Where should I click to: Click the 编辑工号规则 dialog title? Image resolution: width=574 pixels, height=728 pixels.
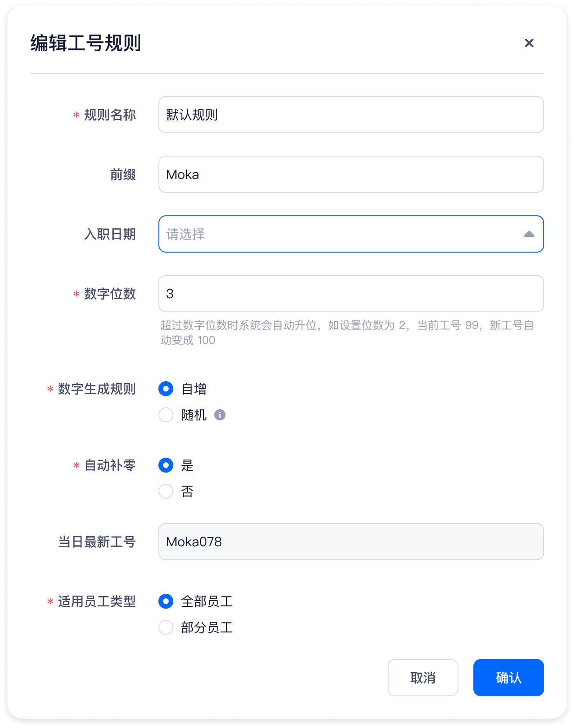[86, 43]
